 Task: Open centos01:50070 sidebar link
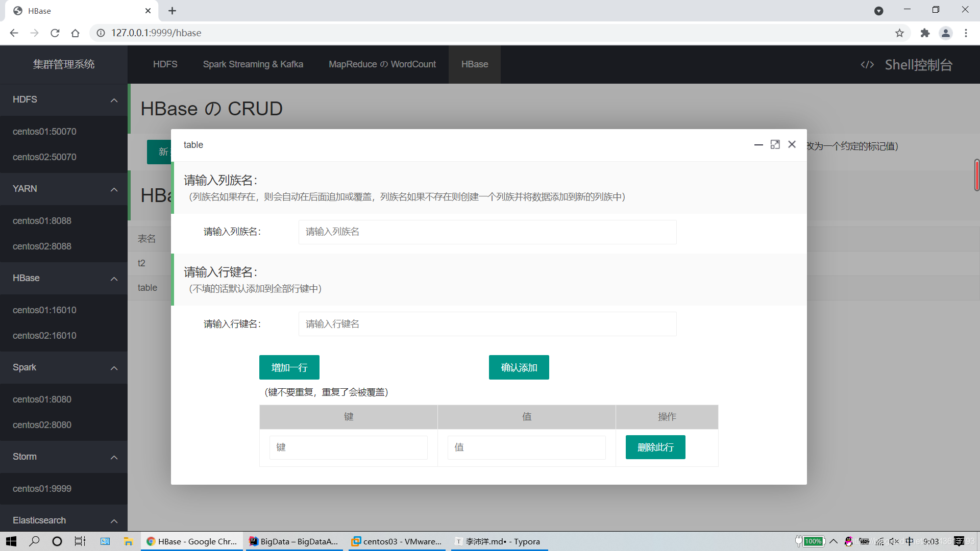(x=44, y=132)
